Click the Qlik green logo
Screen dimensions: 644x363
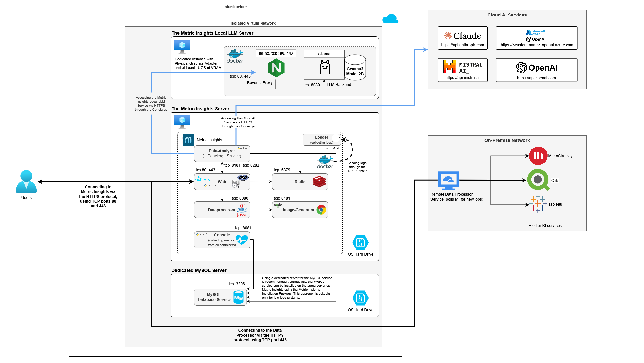(x=538, y=180)
